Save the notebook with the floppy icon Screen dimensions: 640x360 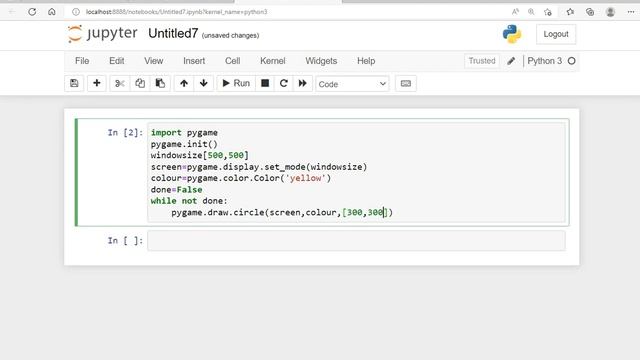point(74,83)
